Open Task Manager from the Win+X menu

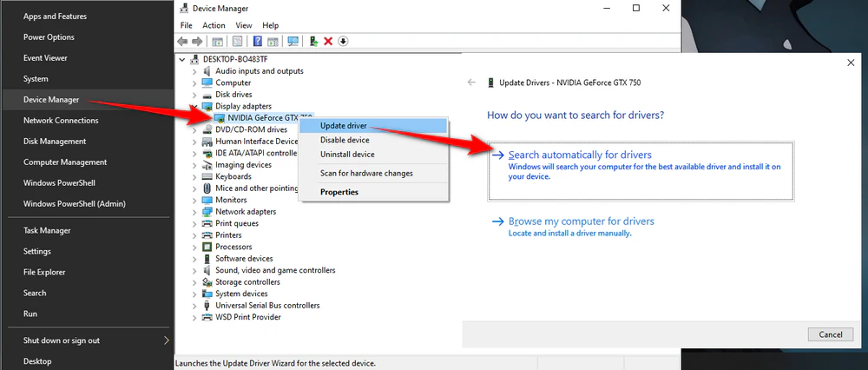[x=47, y=231]
